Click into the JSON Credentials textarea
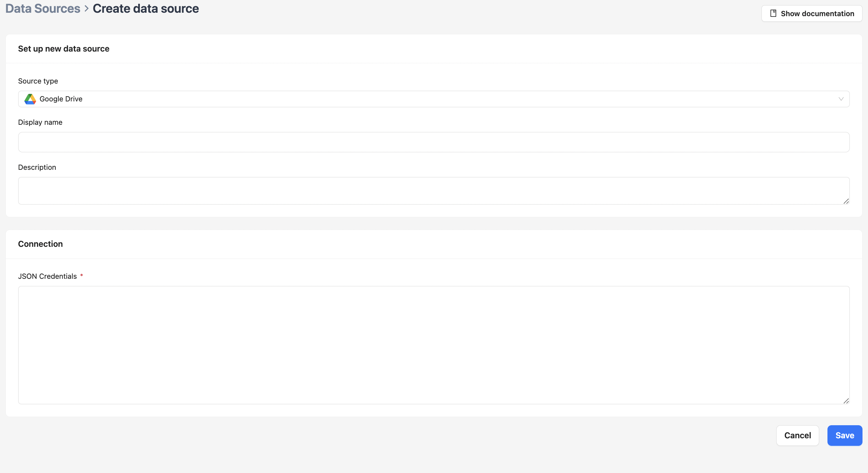Viewport: 868px width, 473px height. (x=434, y=344)
